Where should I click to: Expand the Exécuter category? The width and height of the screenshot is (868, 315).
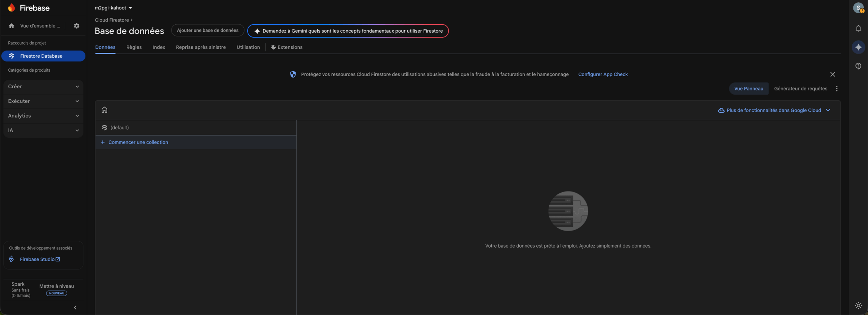(43, 101)
